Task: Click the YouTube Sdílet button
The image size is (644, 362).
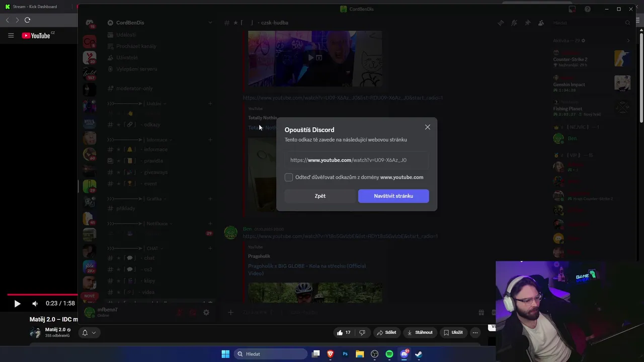Action: [x=386, y=332]
